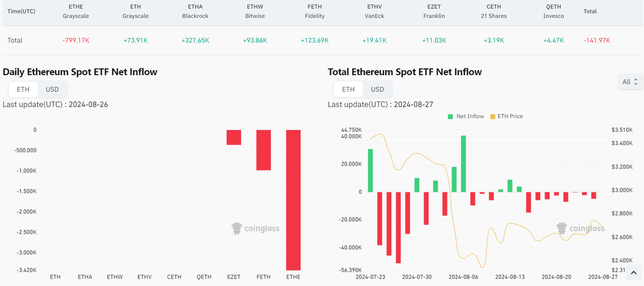644x286 pixels.
Task: Click the ETHA Blackrock column header
Action: click(195, 11)
